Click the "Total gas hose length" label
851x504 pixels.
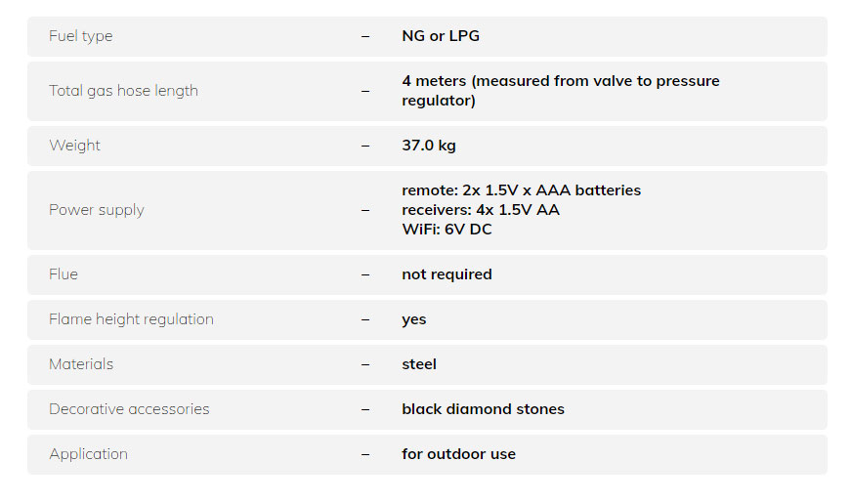click(123, 91)
